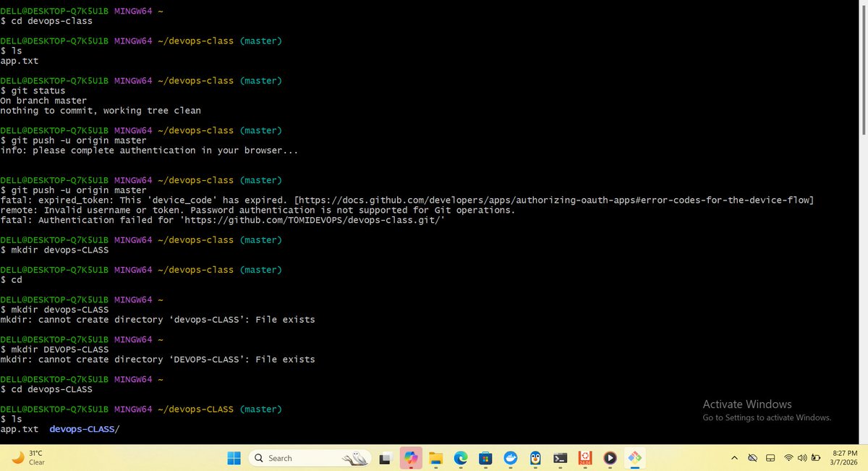Show hidden icons with the tray chevron
868x471 pixels.
click(x=734, y=458)
